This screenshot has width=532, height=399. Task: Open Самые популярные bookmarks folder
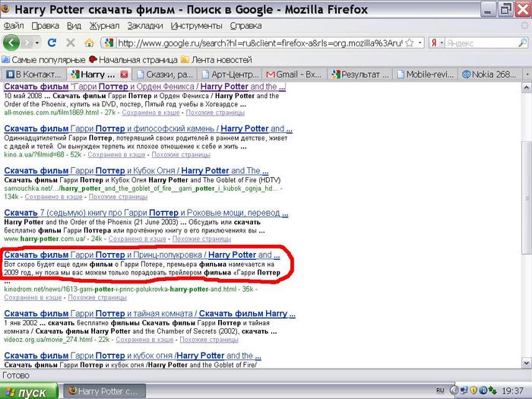point(43,60)
